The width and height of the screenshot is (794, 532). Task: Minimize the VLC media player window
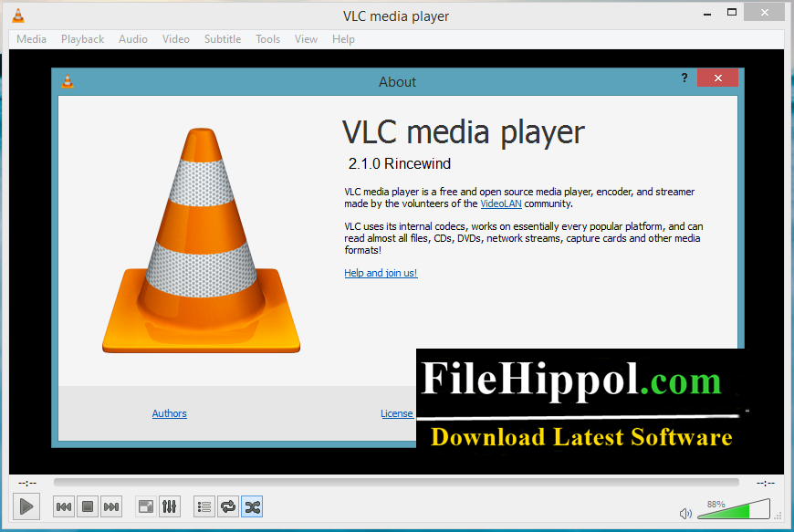tap(707, 13)
